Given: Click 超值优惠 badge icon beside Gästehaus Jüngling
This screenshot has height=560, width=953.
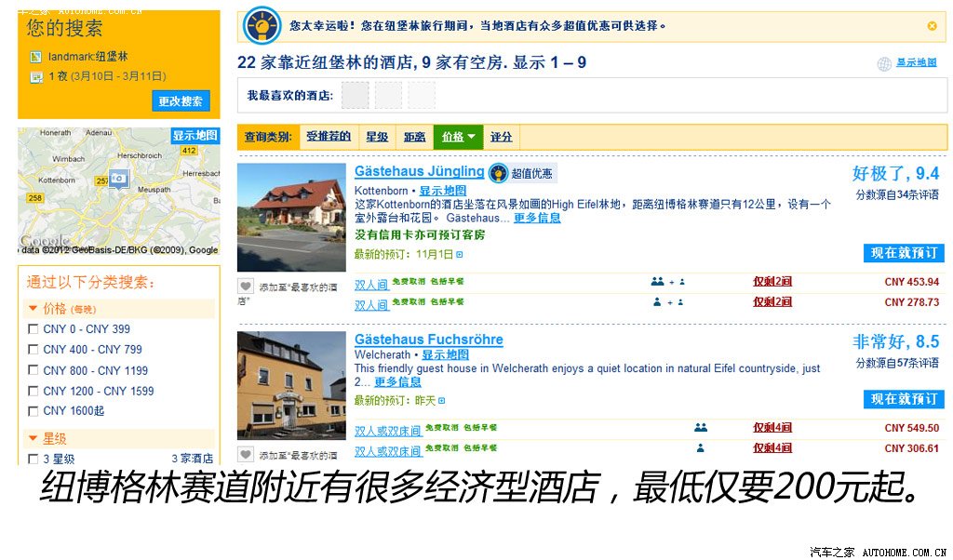Looking at the screenshot, I should pyautogui.click(x=499, y=173).
